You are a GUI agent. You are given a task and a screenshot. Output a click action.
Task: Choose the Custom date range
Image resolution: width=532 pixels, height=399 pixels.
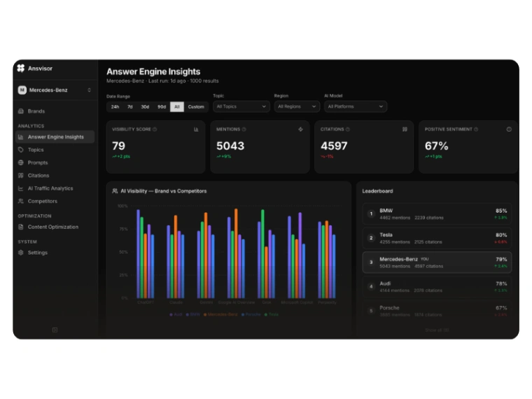196,106
